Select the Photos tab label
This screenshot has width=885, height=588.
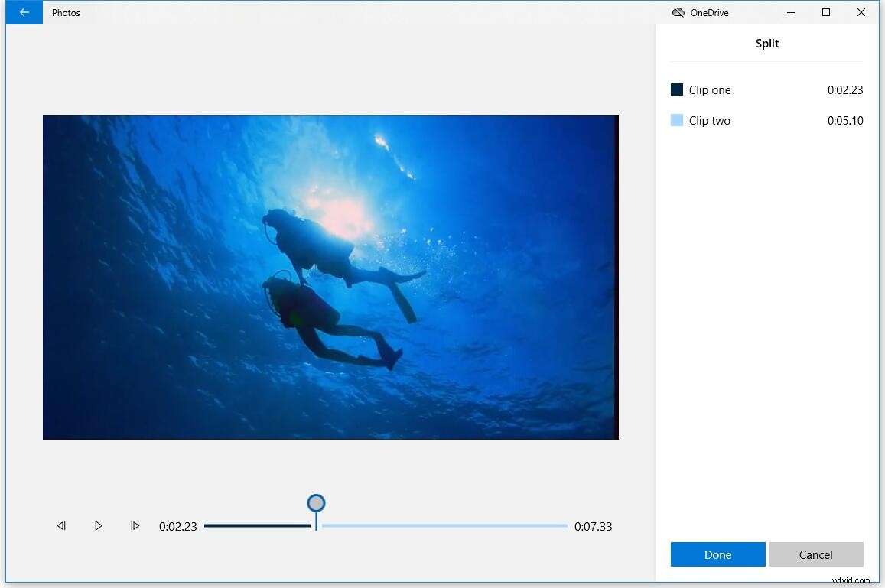(66, 12)
